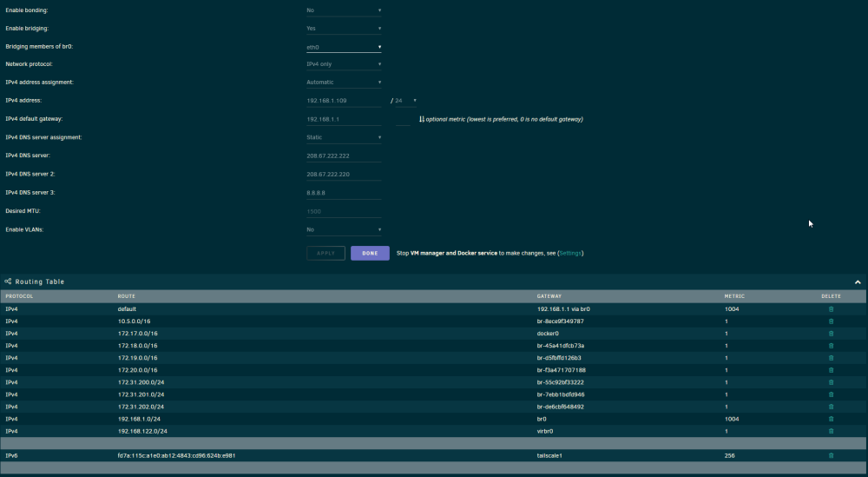Click the IPv4 DNS server 2 field

(344, 174)
